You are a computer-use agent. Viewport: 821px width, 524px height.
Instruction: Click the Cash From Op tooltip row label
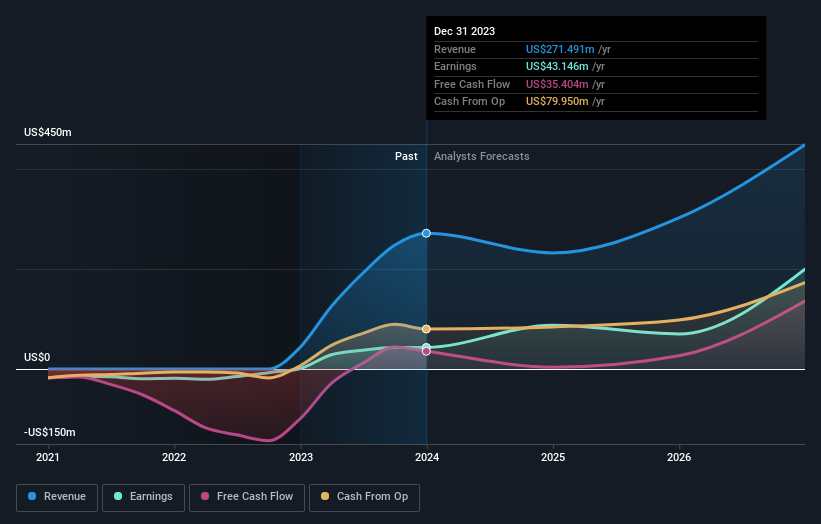coord(470,102)
